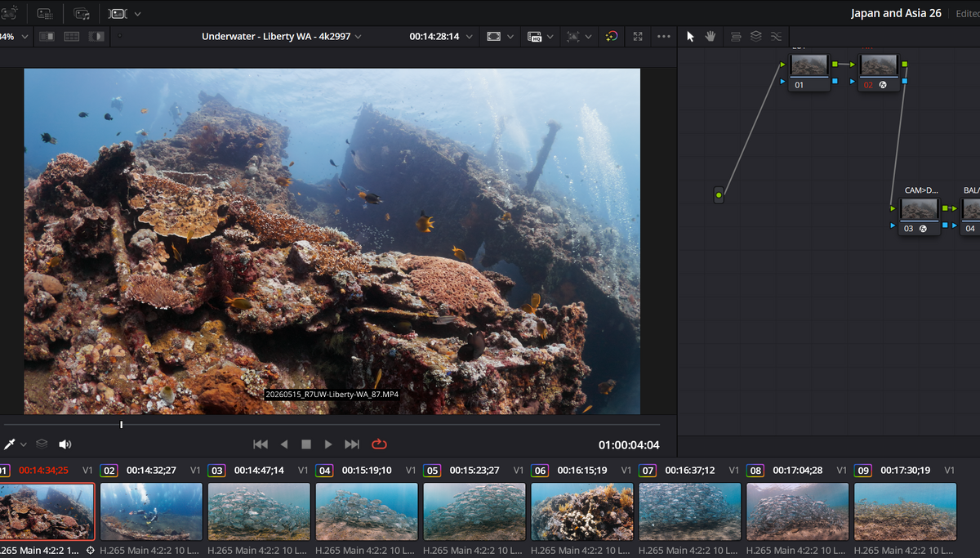The height and width of the screenshot is (558, 980).
Task: Open the Media Pool icon
Action: pos(82,13)
